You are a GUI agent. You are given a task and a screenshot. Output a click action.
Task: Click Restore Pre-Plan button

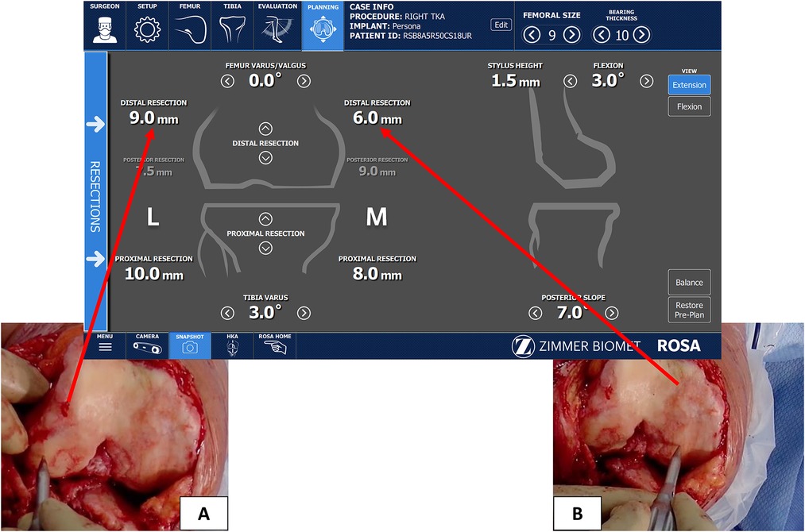(x=690, y=310)
